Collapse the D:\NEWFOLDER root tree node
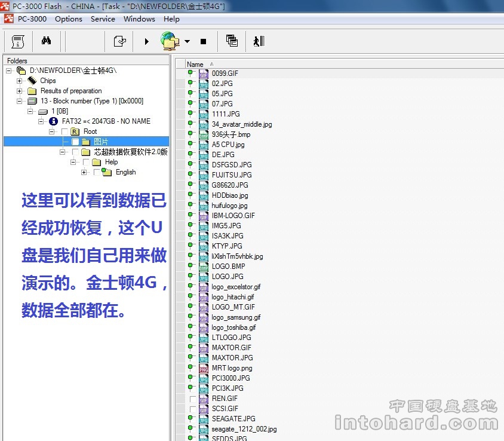The image size is (504, 441). tap(9, 71)
